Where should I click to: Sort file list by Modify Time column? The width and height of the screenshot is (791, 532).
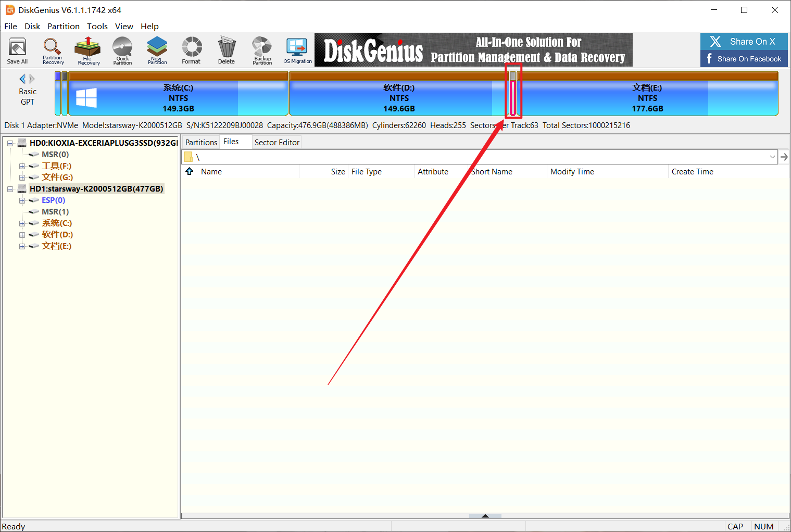(x=572, y=172)
